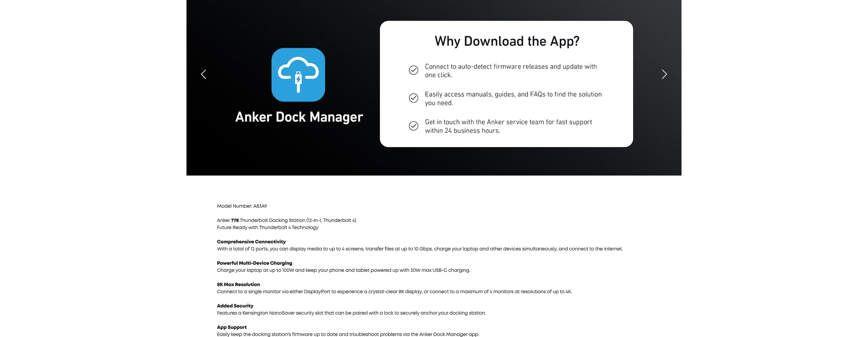Click the 'Anker Dock Manager' title text
868x337 pixels.
coord(299,117)
